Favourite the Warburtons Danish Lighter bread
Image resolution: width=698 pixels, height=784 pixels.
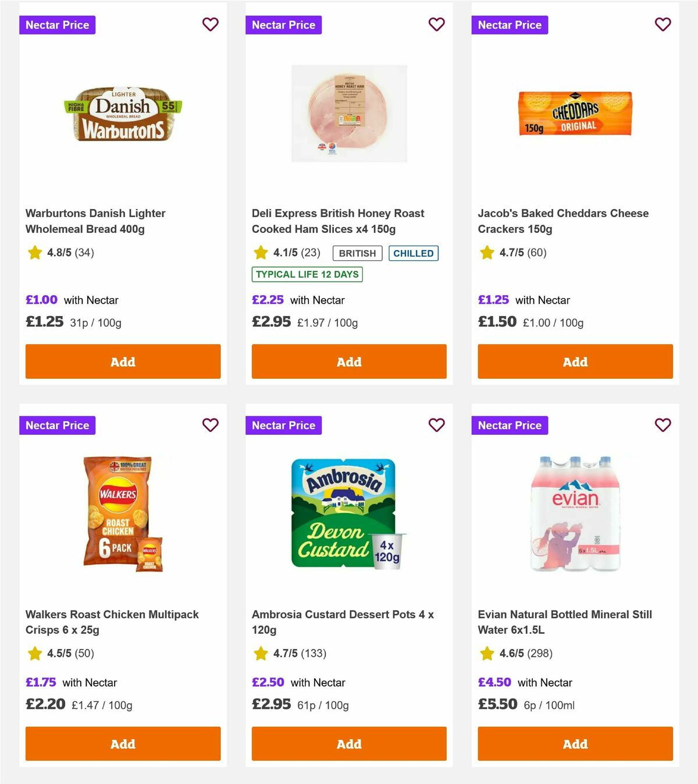click(211, 25)
